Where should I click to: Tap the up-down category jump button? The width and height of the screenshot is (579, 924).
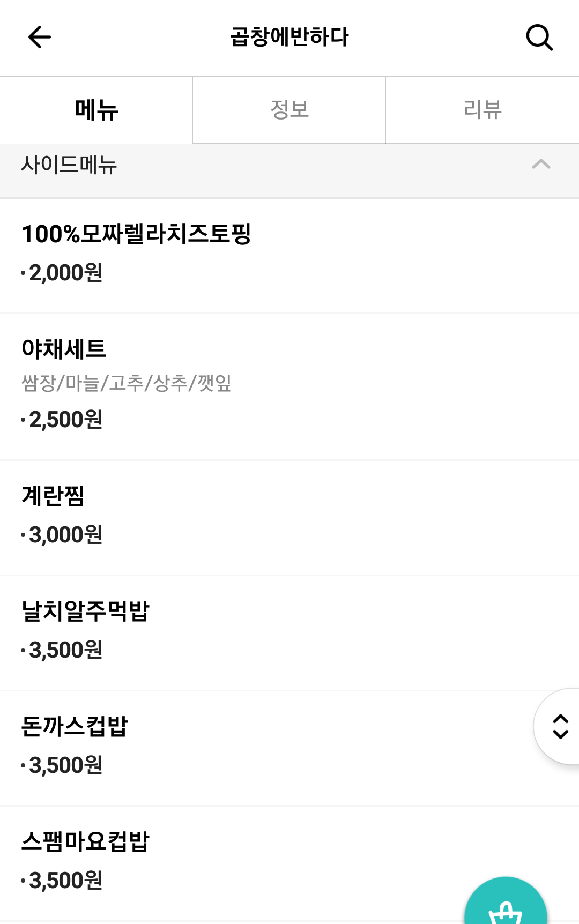pos(559,726)
